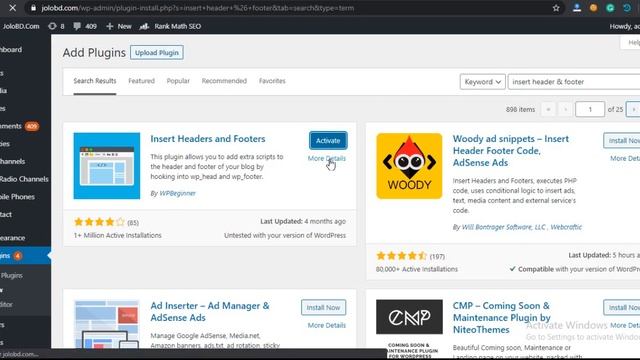Switch to the Favorites tab
The height and width of the screenshot is (360, 640).
[x=272, y=81]
